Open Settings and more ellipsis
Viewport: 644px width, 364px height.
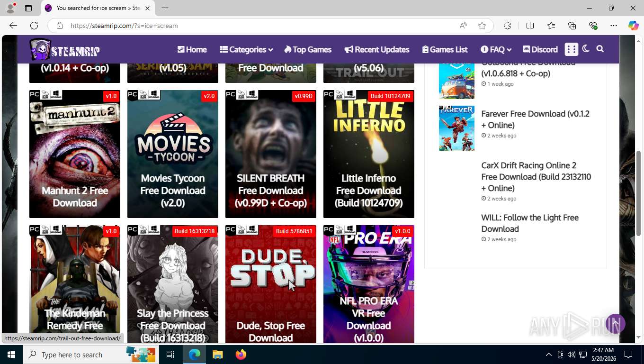614,26
